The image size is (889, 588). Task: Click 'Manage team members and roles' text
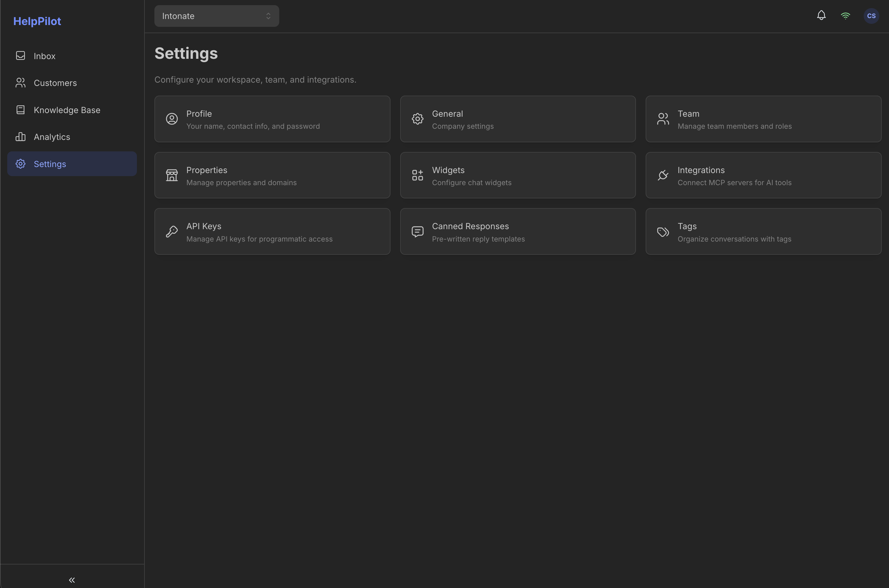735,126
